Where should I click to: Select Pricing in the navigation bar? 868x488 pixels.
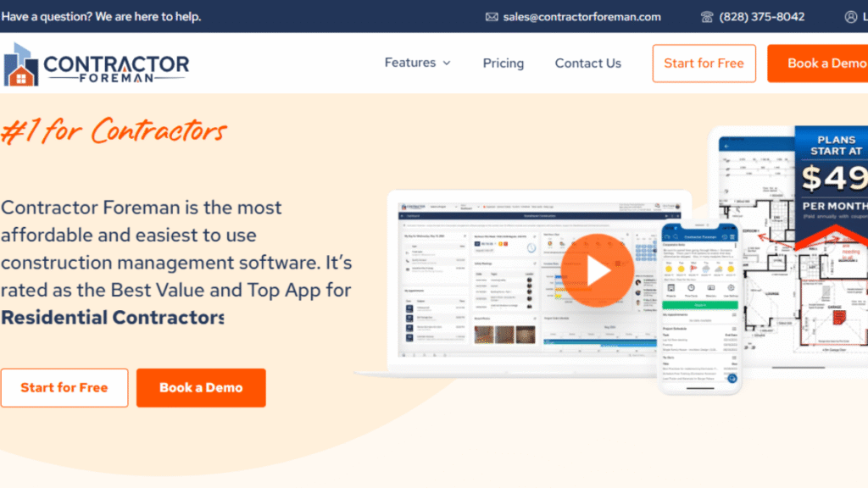pyautogui.click(x=503, y=63)
